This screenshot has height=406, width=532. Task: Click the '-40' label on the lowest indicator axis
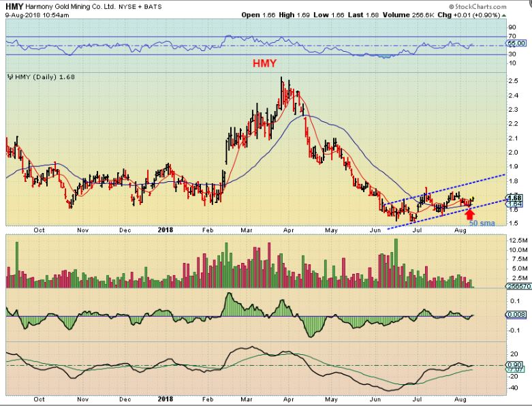[513, 388]
